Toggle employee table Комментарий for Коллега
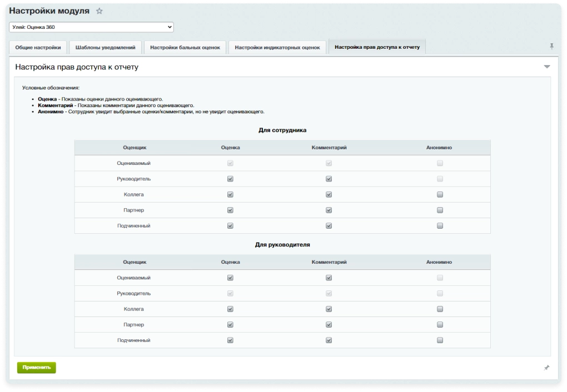The image size is (567, 392). click(329, 194)
